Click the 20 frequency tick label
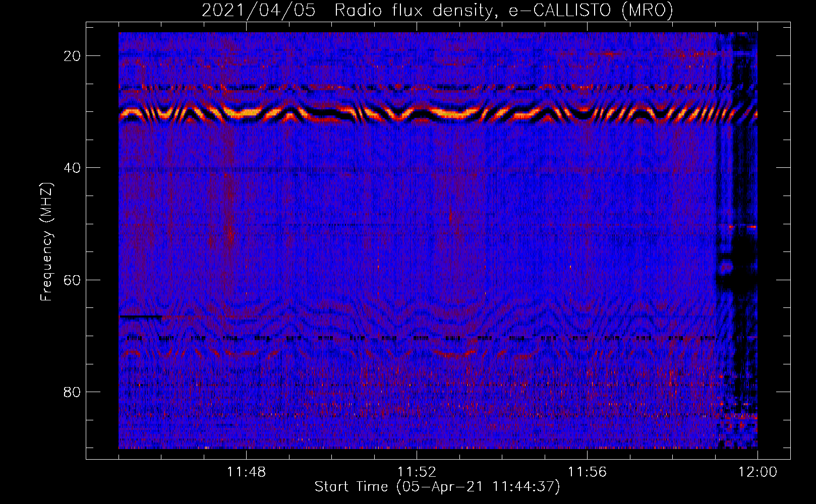The image size is (816, 504). pos(73,56)
